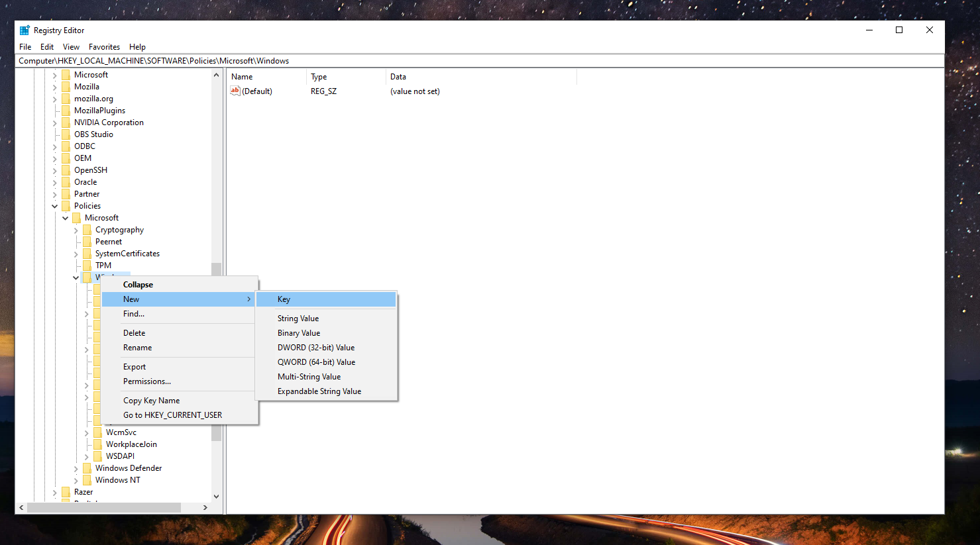Collapse the Policies key
Viewport: 980px width, 545px height.
coord(55,207)
